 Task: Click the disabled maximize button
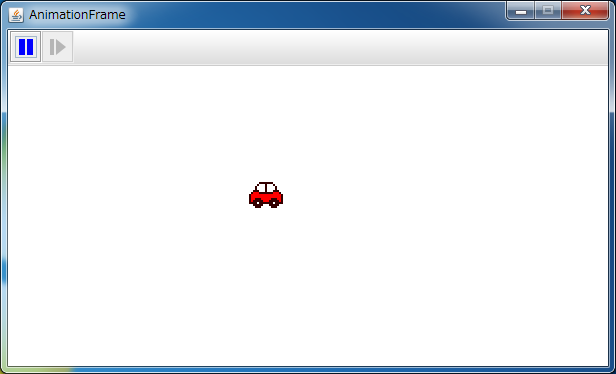(548, 11)
